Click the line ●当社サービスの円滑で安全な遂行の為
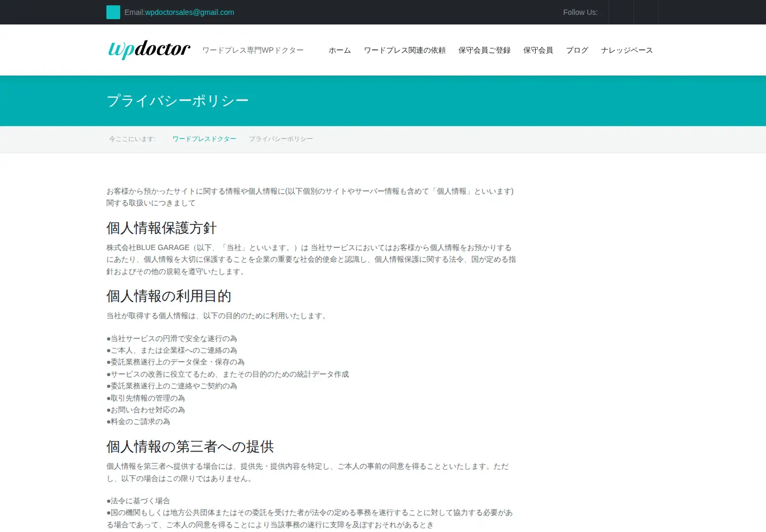 [172, 338]
